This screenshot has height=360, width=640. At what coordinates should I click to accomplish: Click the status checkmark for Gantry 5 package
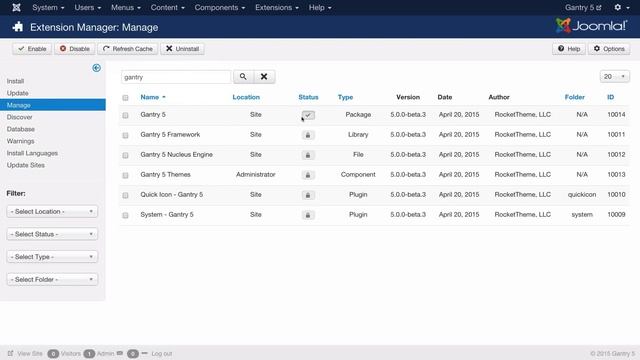308,115
